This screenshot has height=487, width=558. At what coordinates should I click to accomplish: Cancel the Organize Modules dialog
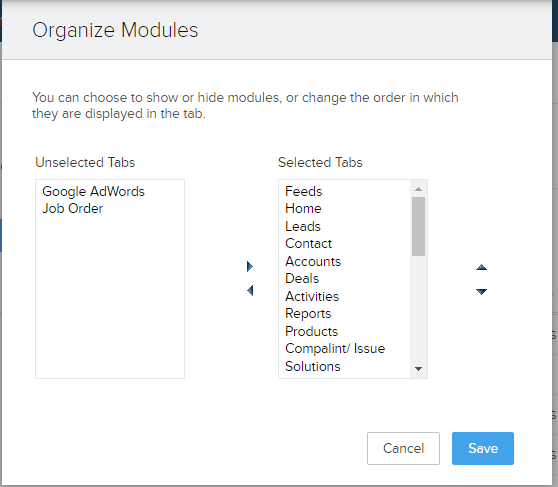pos(403,448)
